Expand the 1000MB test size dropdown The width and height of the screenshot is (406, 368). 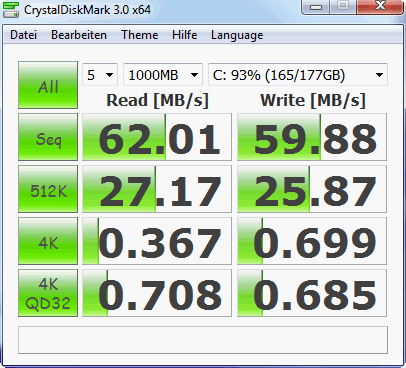pyautogui.click(x=163, y=75)
